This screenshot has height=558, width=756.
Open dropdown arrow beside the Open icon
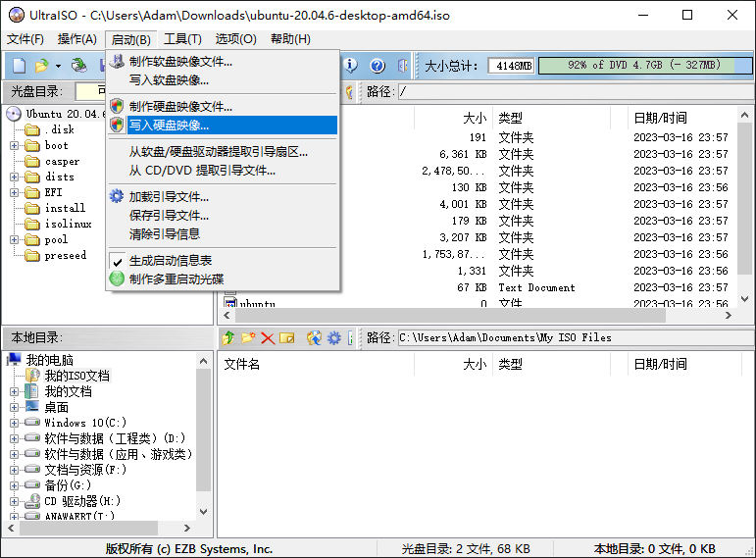[x=58, y=66]
